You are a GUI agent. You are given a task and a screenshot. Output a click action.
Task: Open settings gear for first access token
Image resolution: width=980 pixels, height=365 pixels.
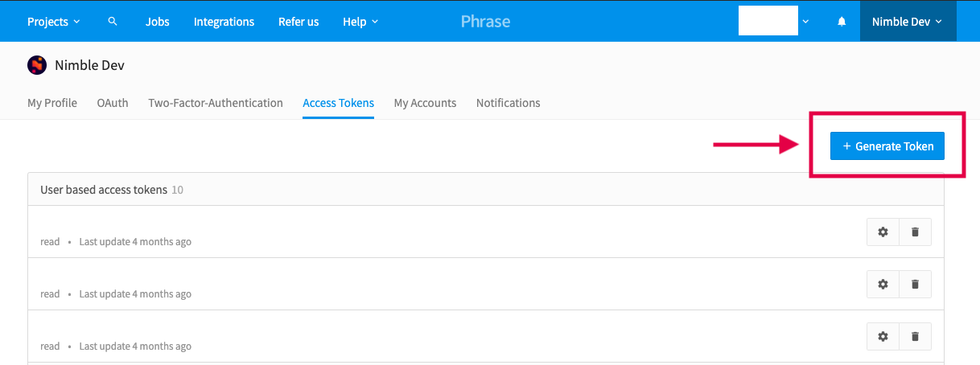(x=883, y=232)
